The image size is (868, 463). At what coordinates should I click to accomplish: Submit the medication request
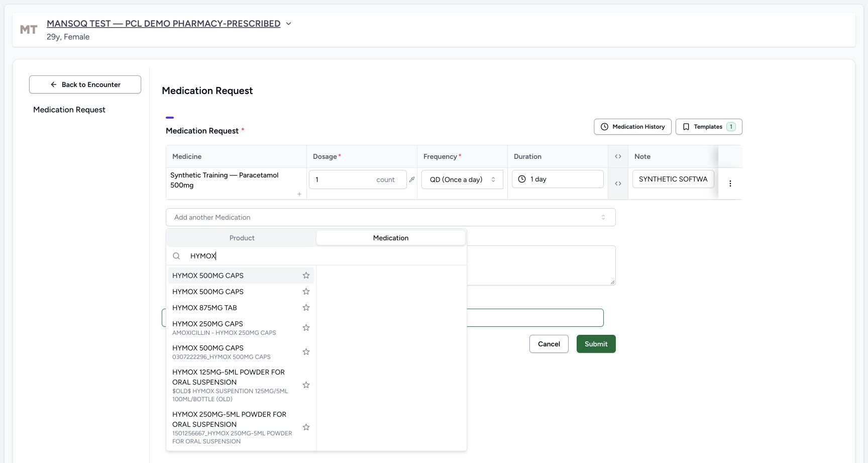[596, 344]
